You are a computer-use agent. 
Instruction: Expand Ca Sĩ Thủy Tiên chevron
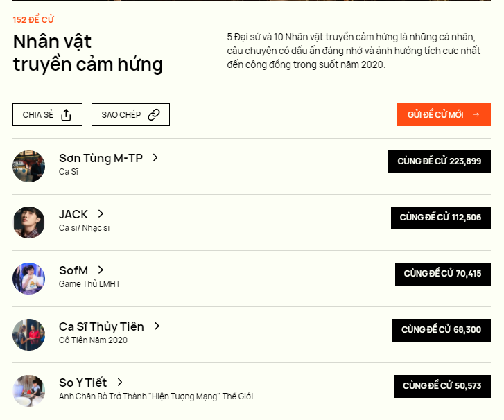[157, 326]
